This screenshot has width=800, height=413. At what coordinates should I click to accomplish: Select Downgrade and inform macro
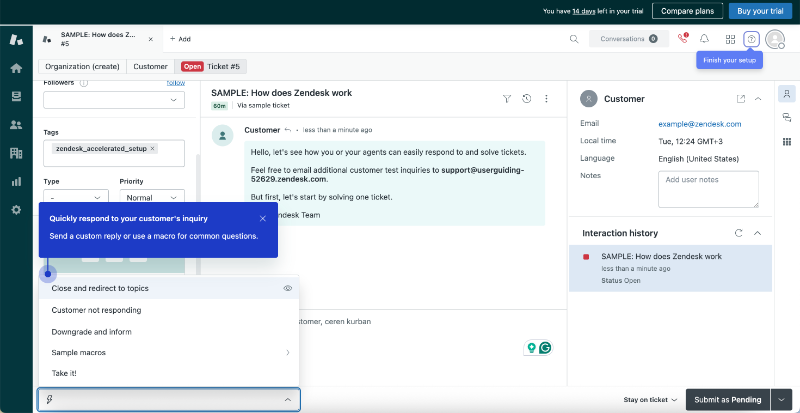tap(168, 332)
